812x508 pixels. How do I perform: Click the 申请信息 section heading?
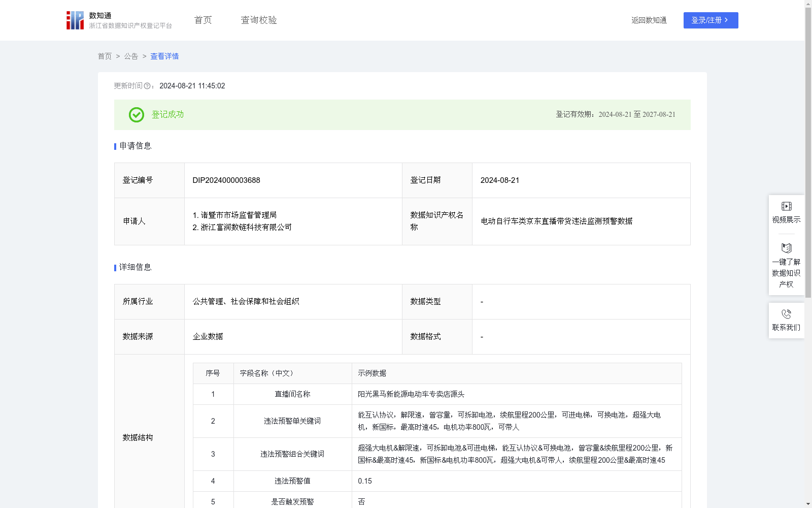(136, 146)
